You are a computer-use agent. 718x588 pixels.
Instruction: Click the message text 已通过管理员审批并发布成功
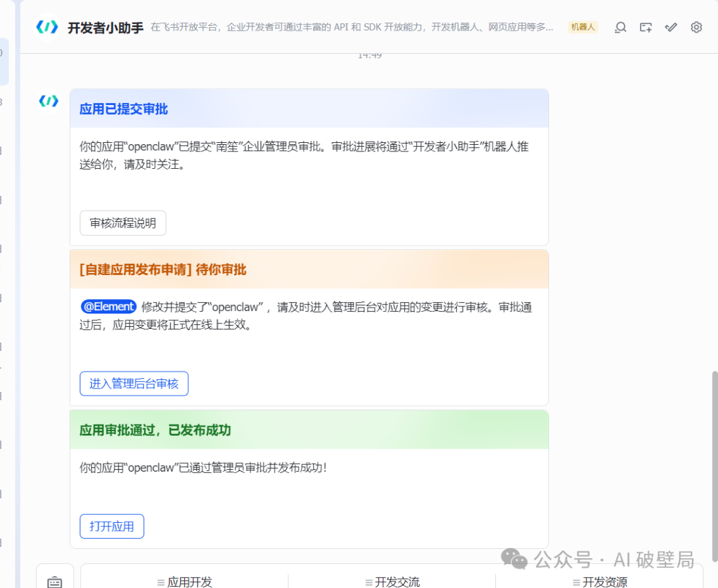click(x=203, y=468)
